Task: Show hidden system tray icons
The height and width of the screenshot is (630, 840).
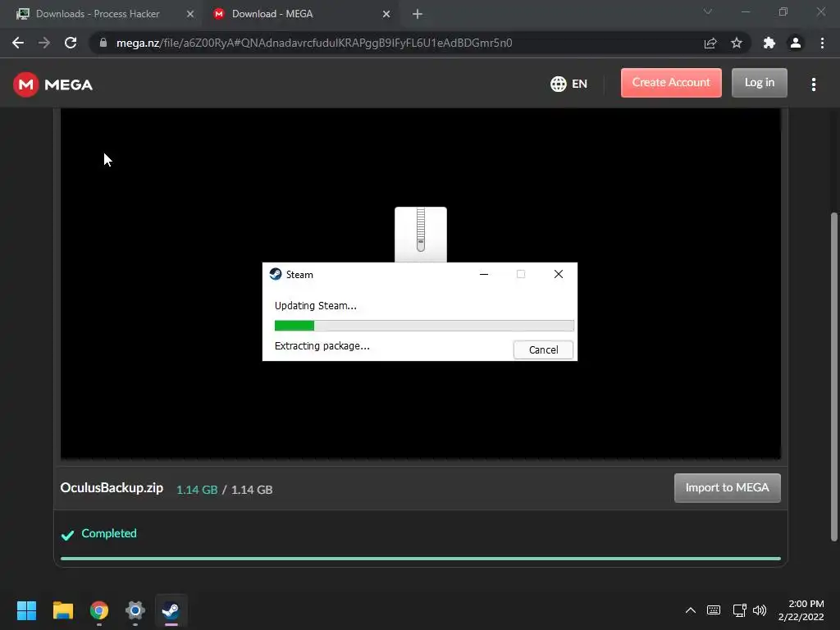Action: coord(691,610)
